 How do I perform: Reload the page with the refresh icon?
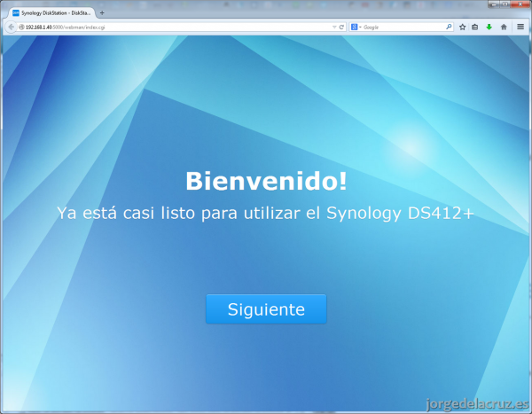[x=341, y=27]
